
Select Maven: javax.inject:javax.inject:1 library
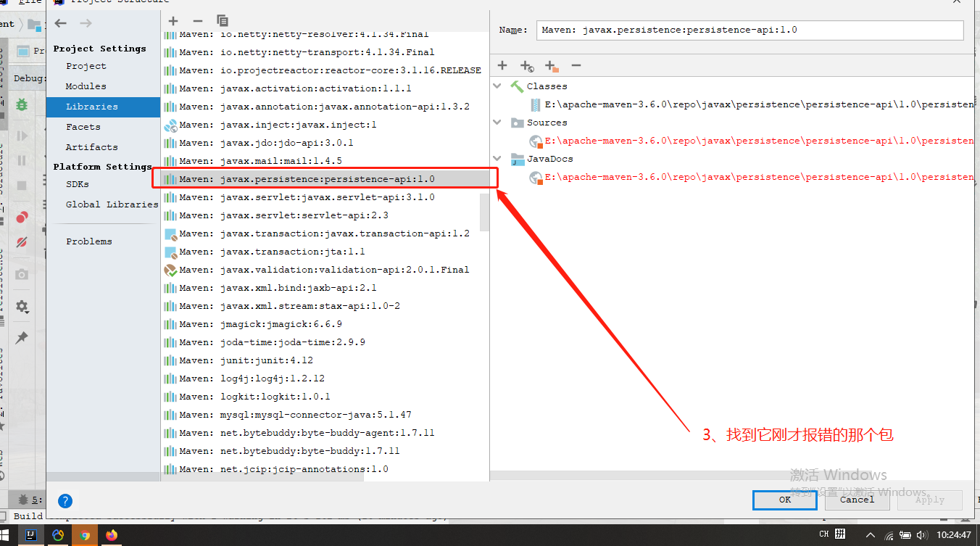(325, 125)
